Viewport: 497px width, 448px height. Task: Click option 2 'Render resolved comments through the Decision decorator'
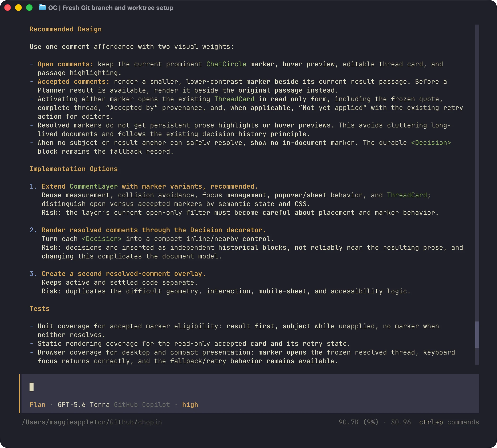pyautogui.click(x=154, y=230)
